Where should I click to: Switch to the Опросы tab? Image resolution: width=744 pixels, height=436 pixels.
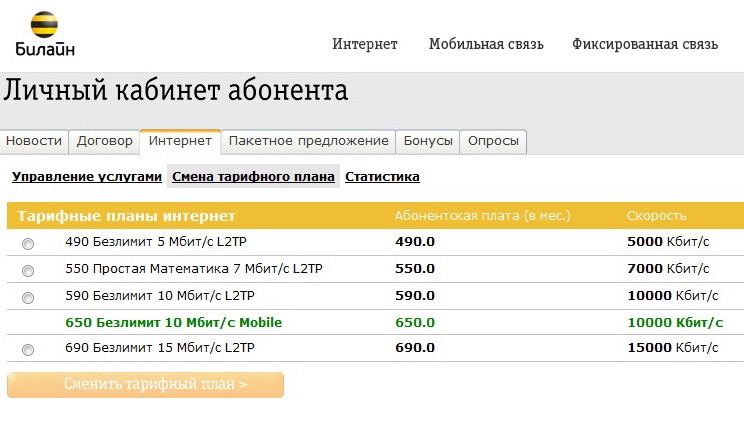[x=493, y=141]
